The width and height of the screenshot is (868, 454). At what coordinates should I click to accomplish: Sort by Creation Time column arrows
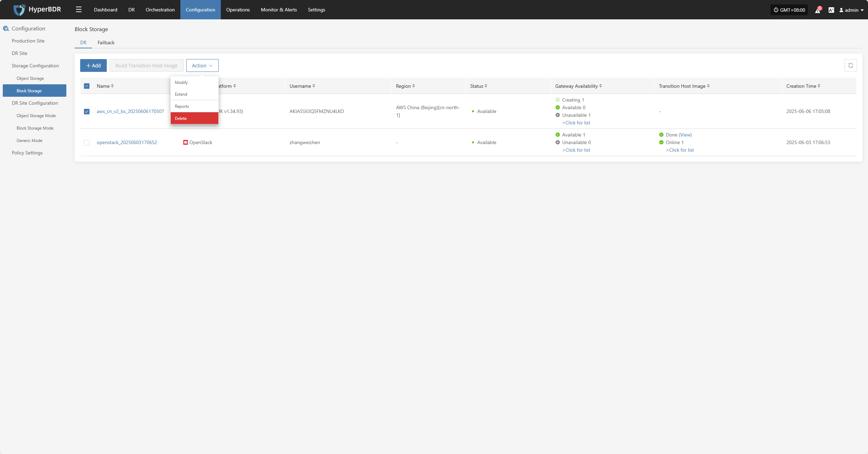tap(819, 86)
